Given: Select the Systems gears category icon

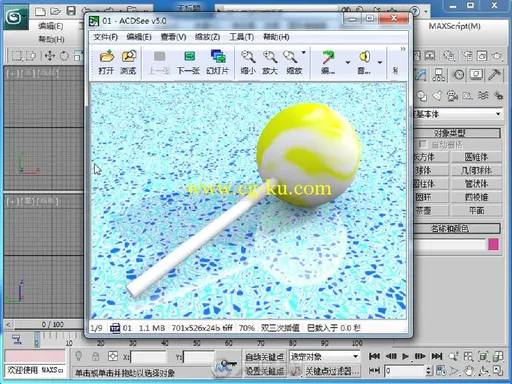Looking at the screenshot, I should [499, 96].
